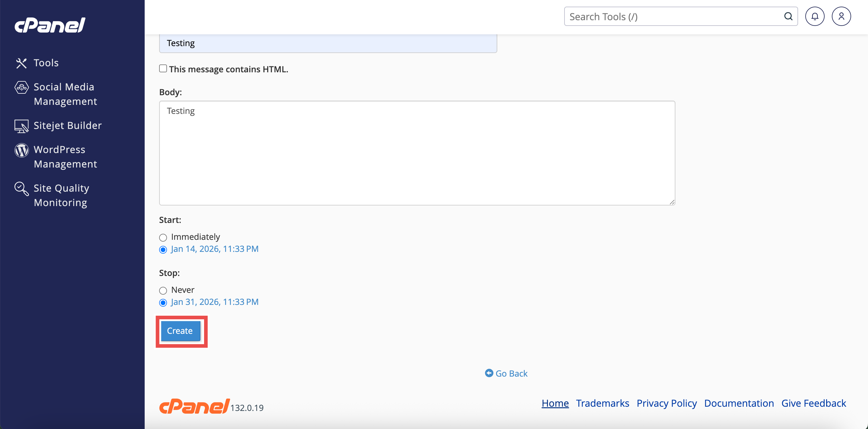Open the Tools wrench icon
868x429 pixels.
[x=21, y=63]
